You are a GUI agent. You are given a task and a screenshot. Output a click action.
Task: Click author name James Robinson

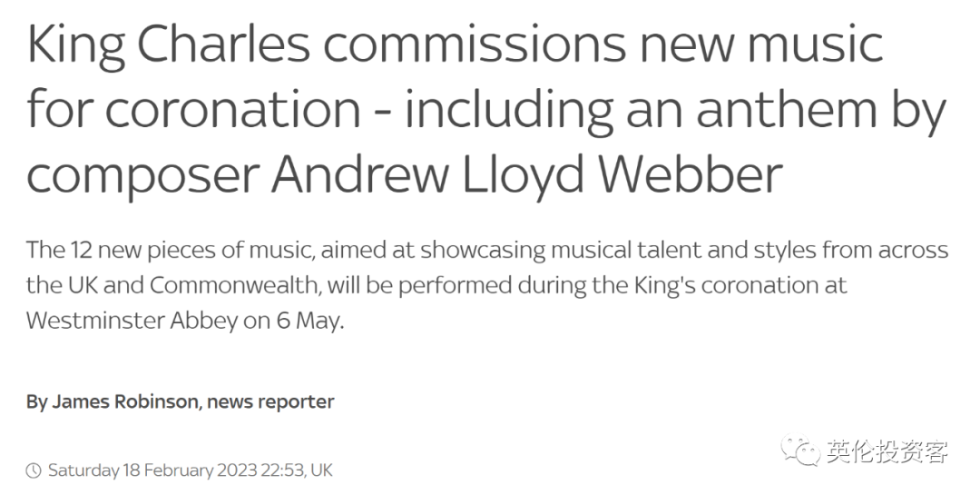click(124, 401)
